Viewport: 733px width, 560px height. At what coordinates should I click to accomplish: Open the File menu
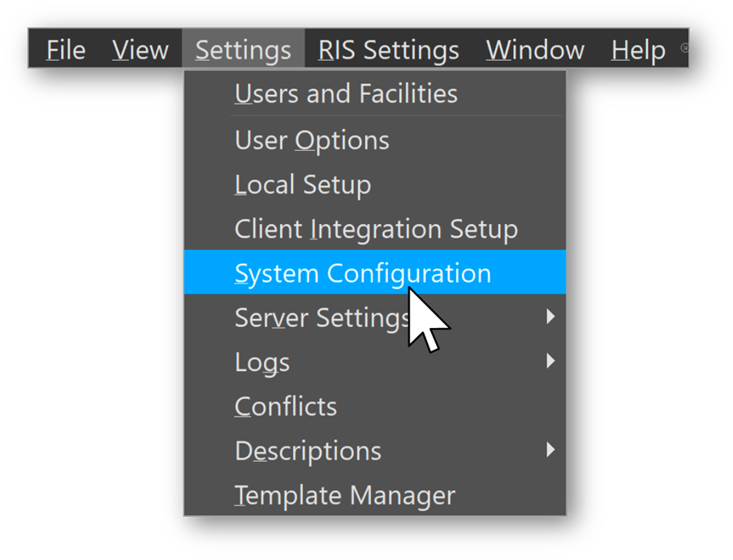[x=64, y=50]
